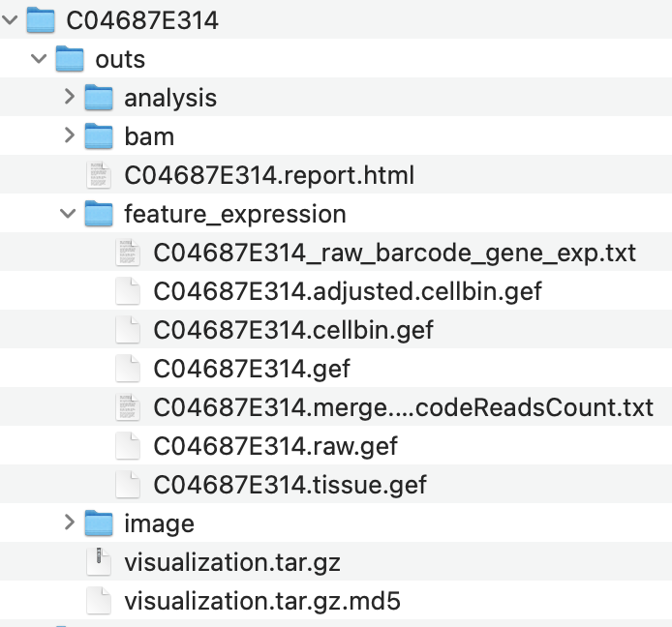This screenshot has height=627, width=672.
Task: Collapse the outs folder chevron
Action: 39,59
